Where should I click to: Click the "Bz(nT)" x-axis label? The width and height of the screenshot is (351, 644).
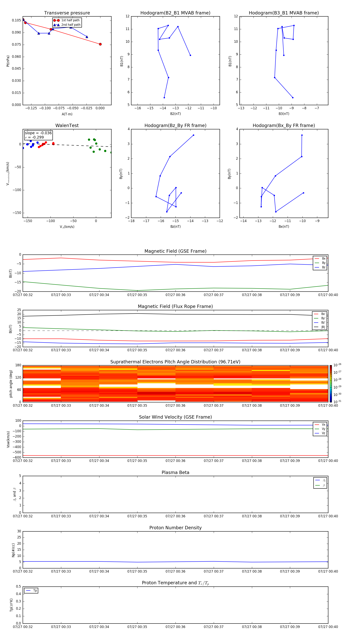click(x=175, y=227)
